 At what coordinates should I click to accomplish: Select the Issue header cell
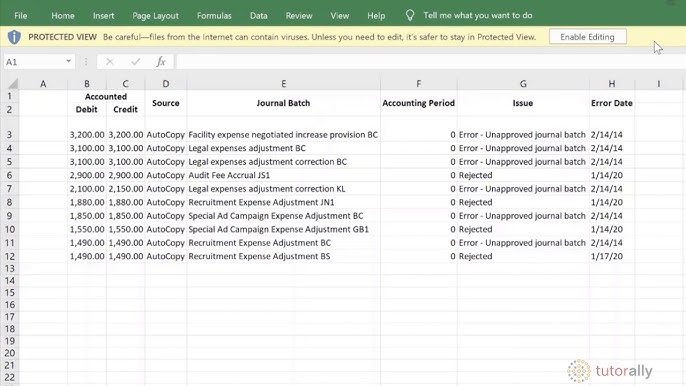pos(523,103)
